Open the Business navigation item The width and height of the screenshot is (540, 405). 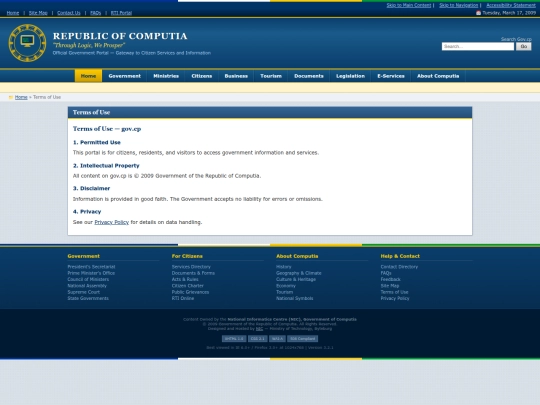click(x=236, y=76)
